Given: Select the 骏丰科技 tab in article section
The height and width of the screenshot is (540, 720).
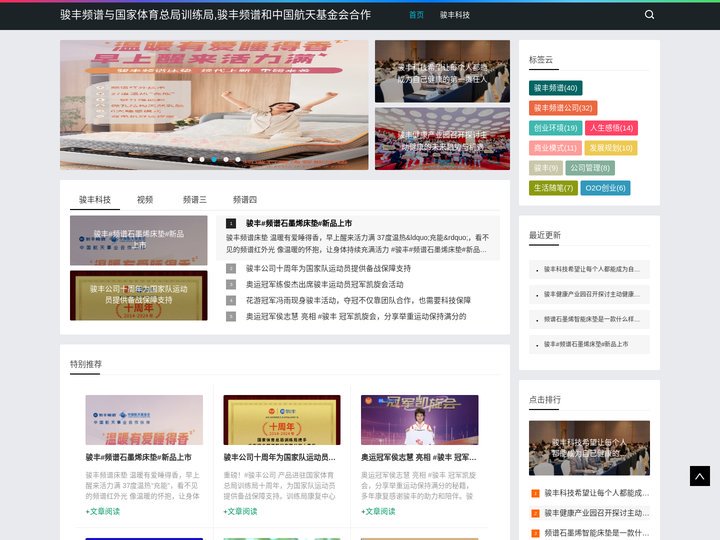Looking at the screenshot, I should [95, 200].
